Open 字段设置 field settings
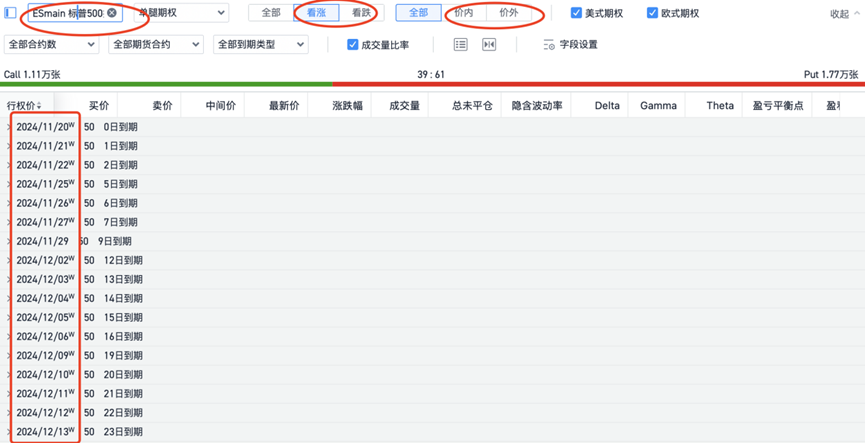The height and width of the screenshot is (443, 865). tap(570, 45)
